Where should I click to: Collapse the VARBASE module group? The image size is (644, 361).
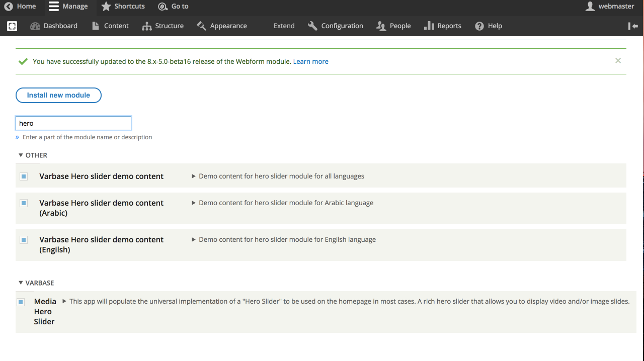[x=36, y=283]
